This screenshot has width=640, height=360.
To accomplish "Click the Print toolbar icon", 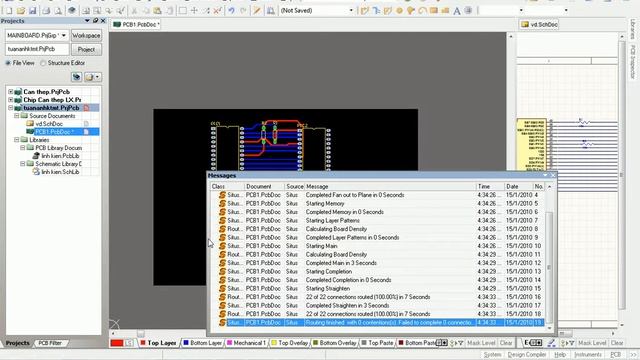I will [47, 10].
